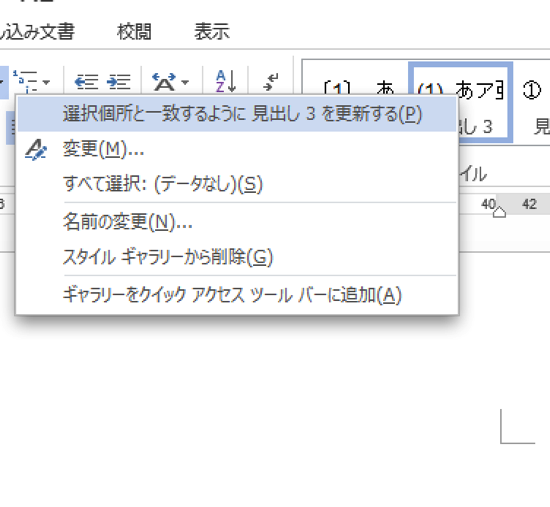The image size is (550, 507).
Task: Open the 変更(M)... style dialog
Action: pos(237,149)
